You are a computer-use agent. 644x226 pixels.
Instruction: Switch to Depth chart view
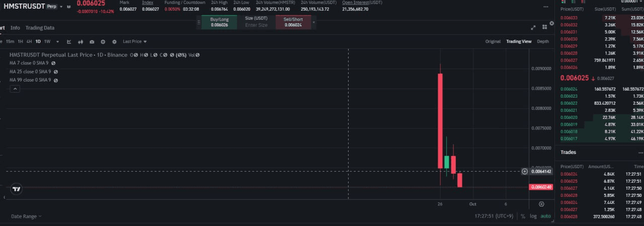543,41
